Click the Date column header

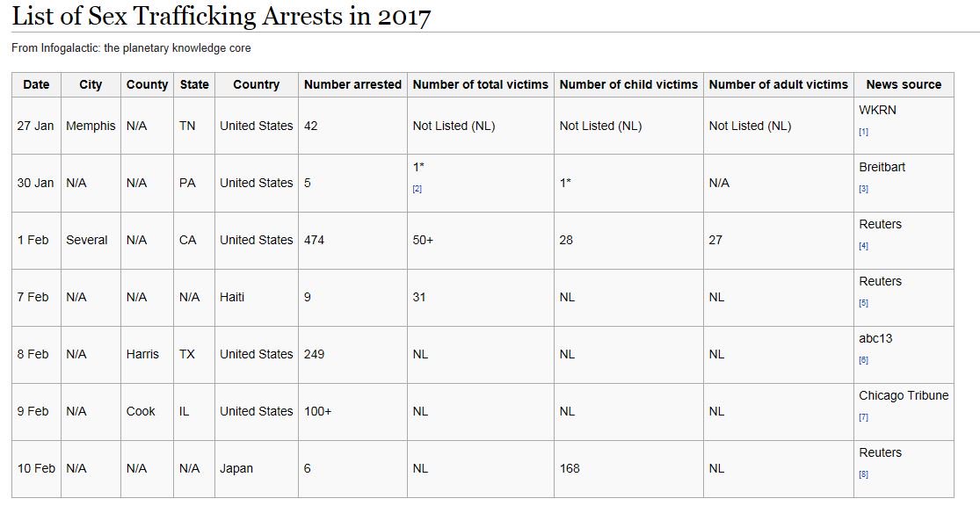(x=36, y=84)
